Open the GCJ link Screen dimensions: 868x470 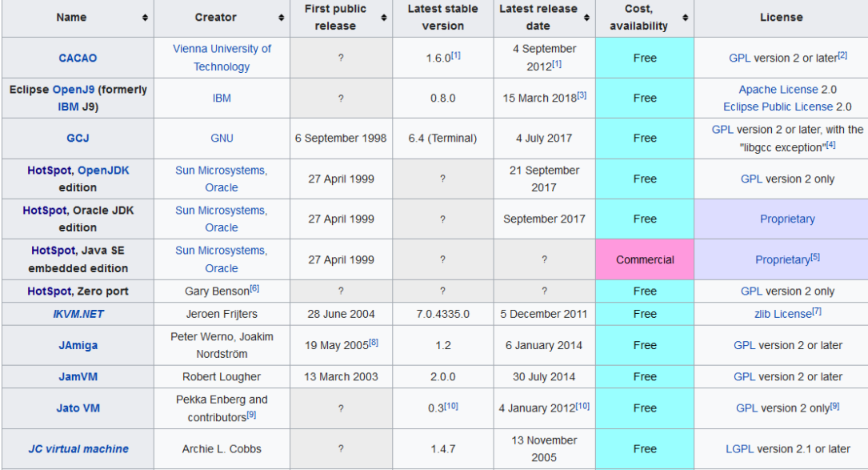(x=78, y=138)
